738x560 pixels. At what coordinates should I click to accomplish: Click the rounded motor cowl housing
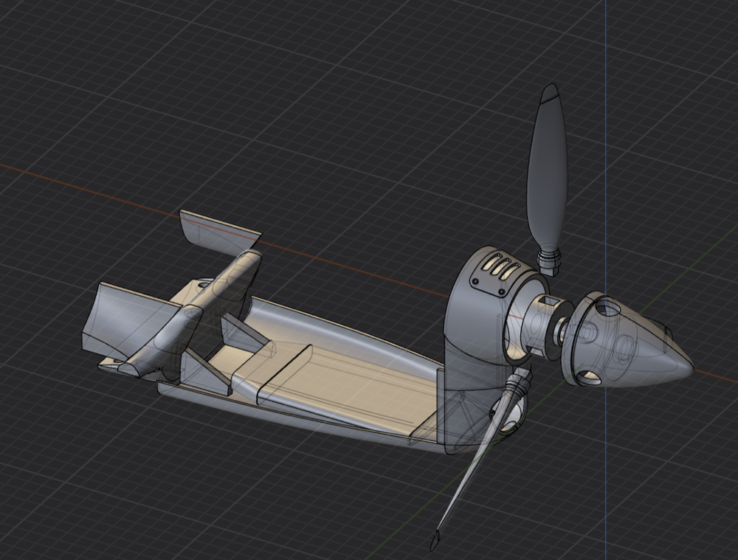click(472, 325)
